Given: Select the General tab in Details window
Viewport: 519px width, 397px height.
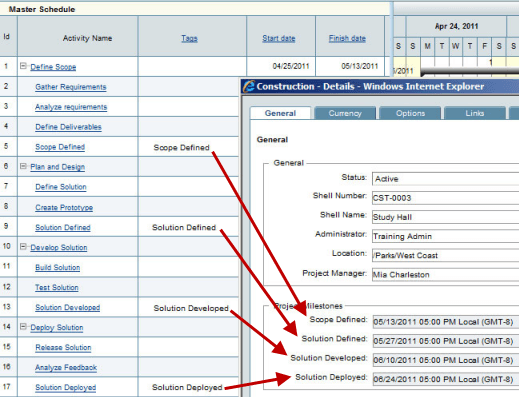Looking at the screenshot, I should point(280,113).
